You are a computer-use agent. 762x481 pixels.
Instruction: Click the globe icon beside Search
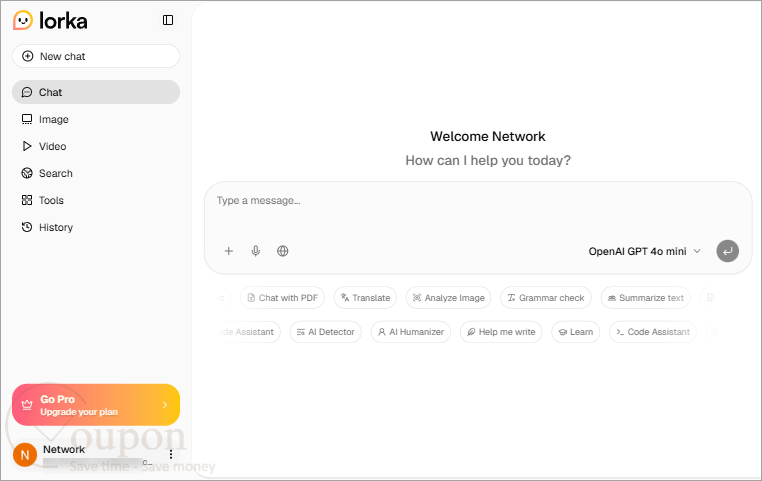click(x=27, y=173)
